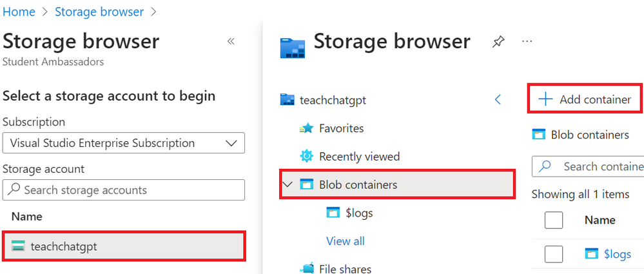Click the Favorites star icon
644x274 pixels.
(306, 129)
